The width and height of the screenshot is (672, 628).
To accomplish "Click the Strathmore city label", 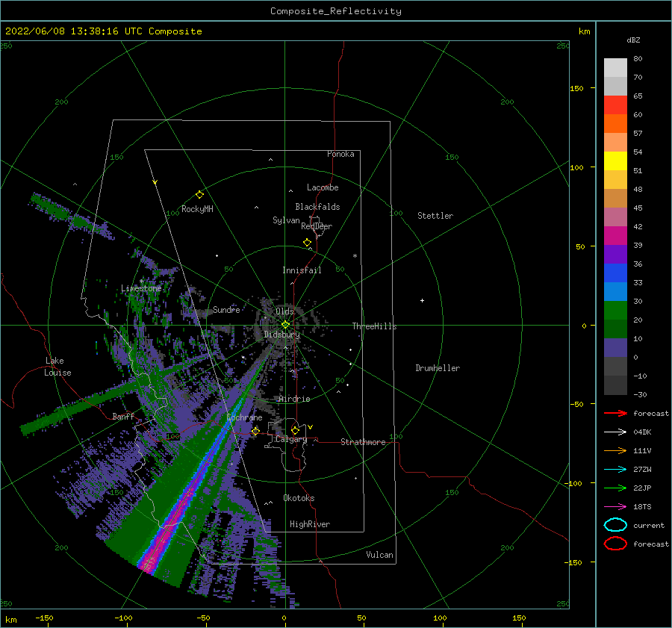I will (x=363, y=442).
